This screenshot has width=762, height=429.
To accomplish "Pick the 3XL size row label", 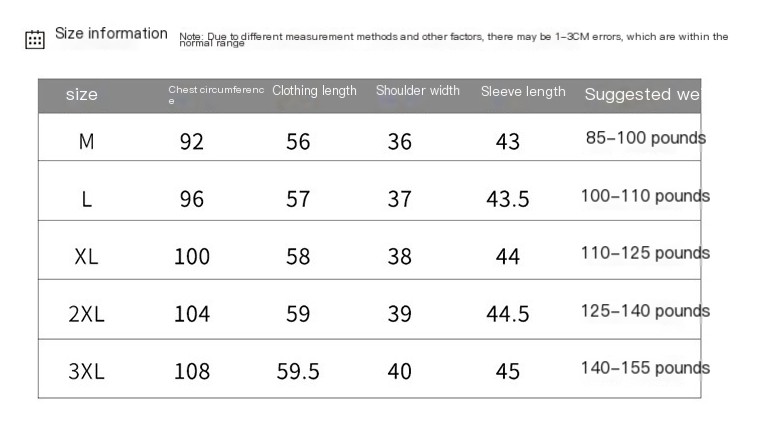I will pos(87,372).
